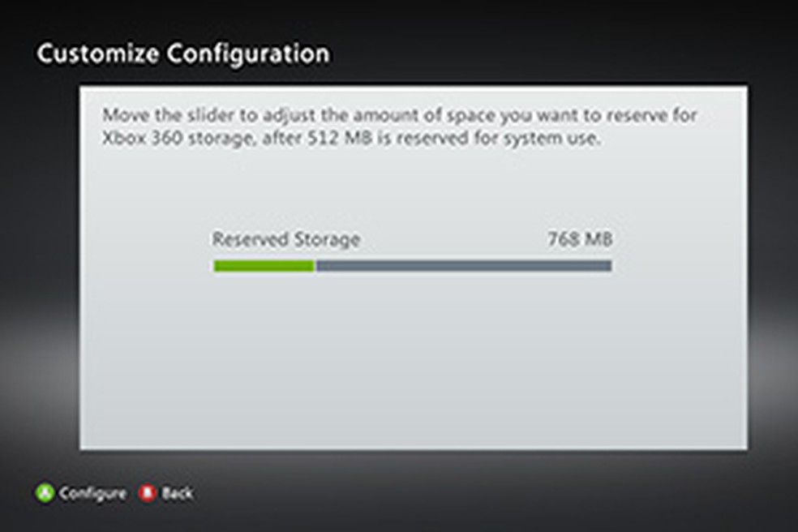Image resolution: width=798 pixels, height=532 pixels.
Task: Click the word "Customize" in the heading
Action: [x=97, y=54]
